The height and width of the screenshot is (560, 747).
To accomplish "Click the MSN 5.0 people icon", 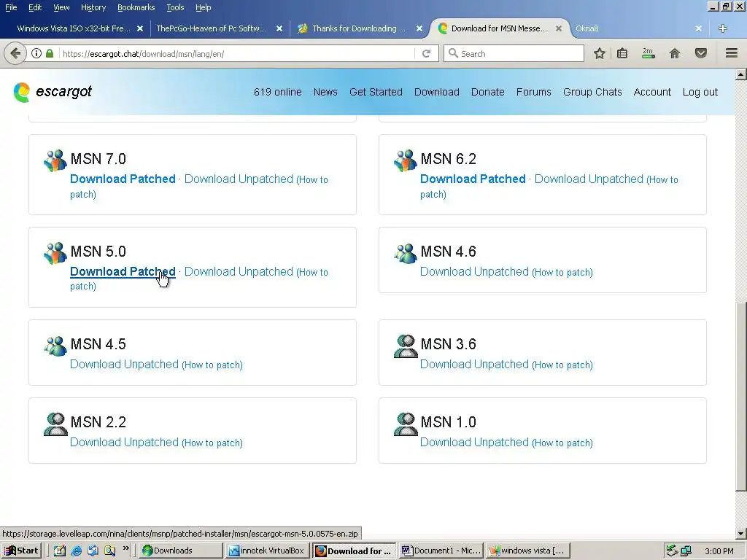I will tap(55, 253).
